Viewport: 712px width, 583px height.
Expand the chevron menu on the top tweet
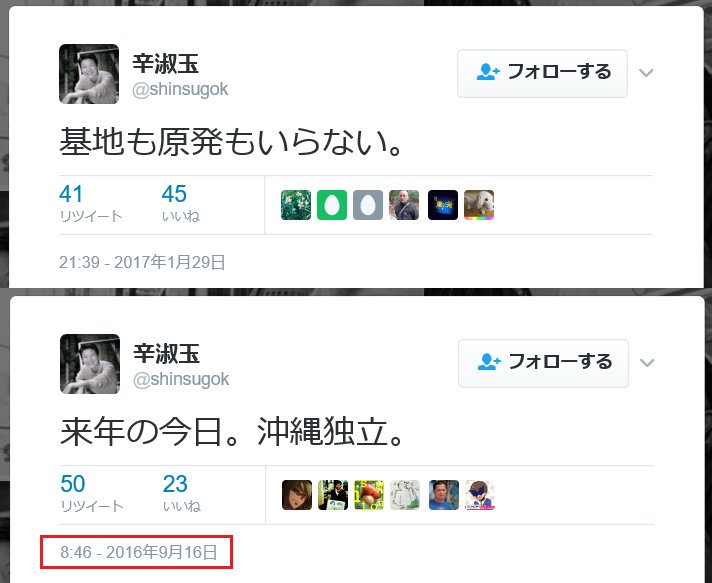pos(646,73)
